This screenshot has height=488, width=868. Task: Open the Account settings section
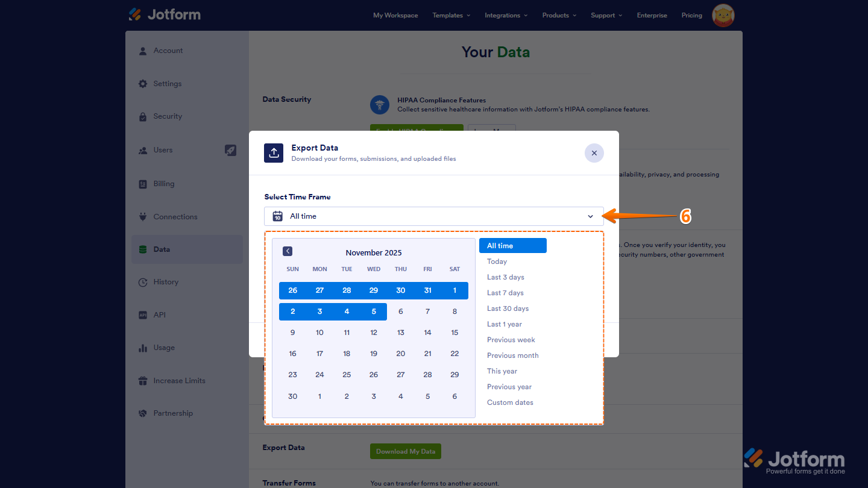pyautogui.click(x=168, y=51)
